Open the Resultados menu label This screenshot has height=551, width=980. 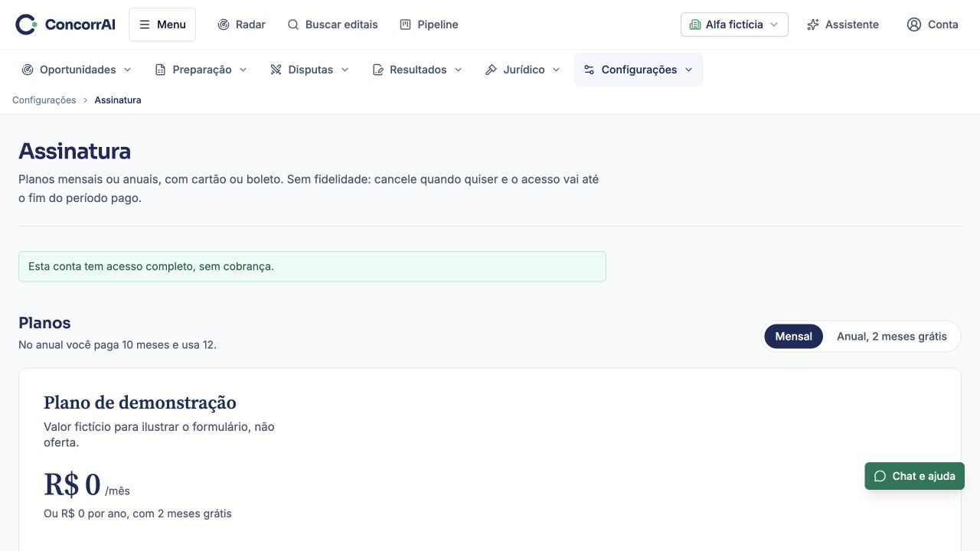pos(418,70)
